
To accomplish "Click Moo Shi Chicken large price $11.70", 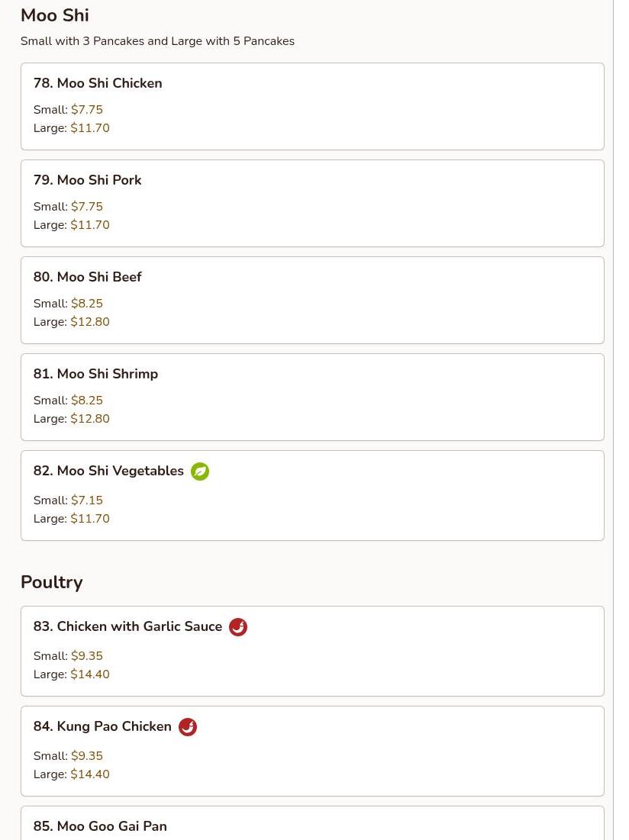I will 90,128.
